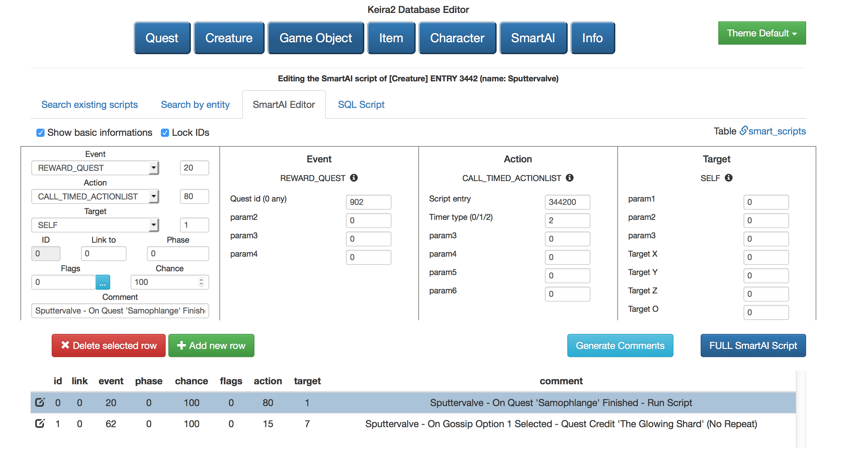Click link icon beside smart_scripts table
The width and height of the screenshot is (868, 467).
tap(744, 131)
